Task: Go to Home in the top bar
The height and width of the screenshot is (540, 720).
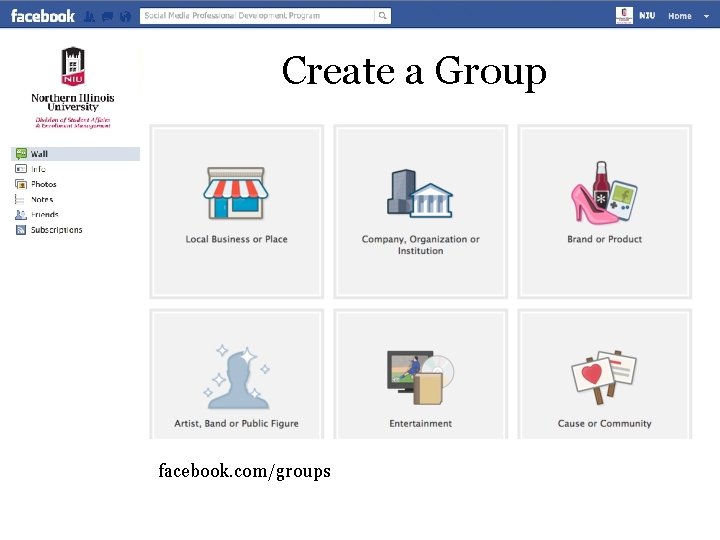Action: 680,16
